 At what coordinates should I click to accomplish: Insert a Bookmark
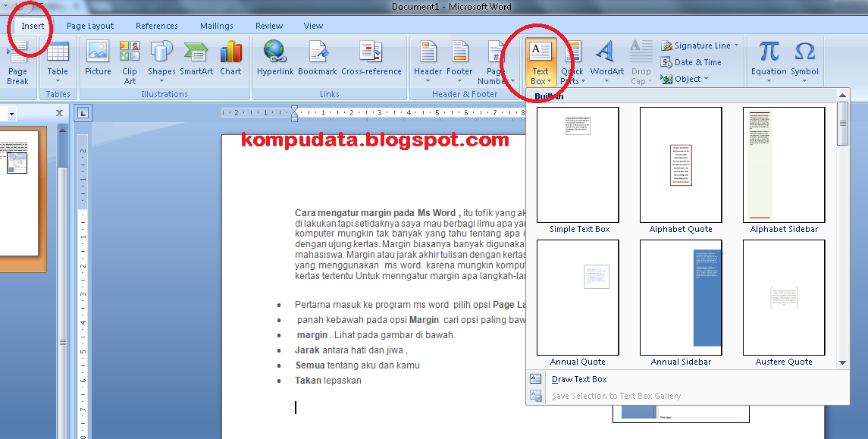[317, 58]
